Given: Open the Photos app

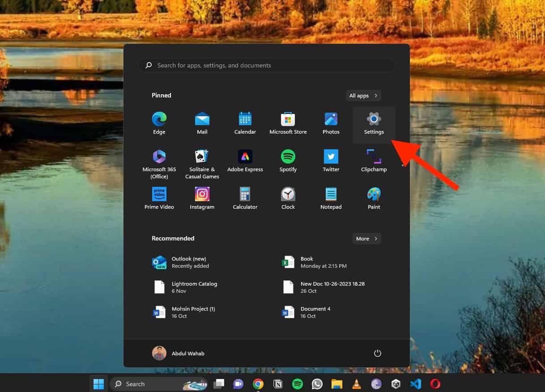Looking at the screenshot, I should pyautogui.click(x=331, y=123).
